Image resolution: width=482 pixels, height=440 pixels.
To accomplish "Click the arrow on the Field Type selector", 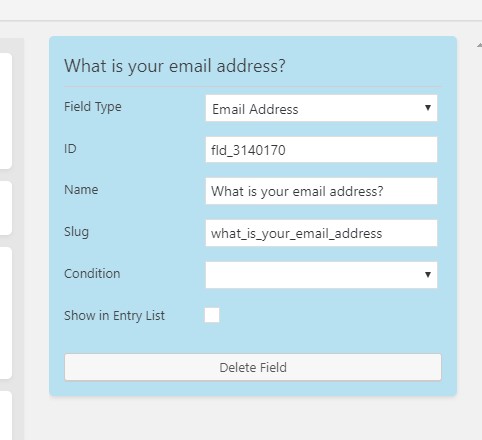I will [x=428, y=108].
